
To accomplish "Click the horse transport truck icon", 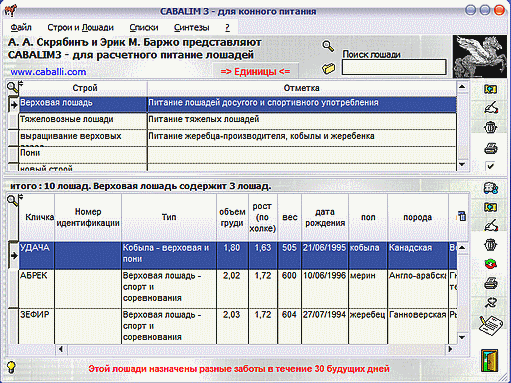I will [x=491, y=188].
